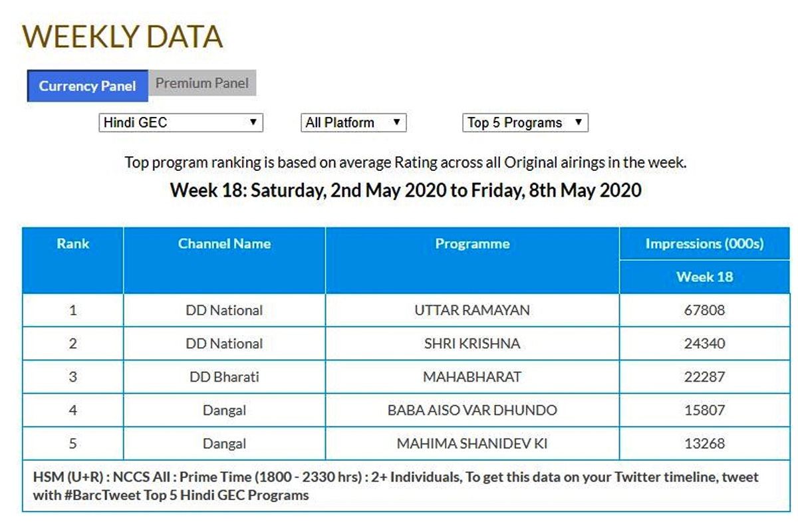Screen dimensions: 798x532
Task: Select the UTTAR RAMAYAN programme cell
Action: [472, 311]
